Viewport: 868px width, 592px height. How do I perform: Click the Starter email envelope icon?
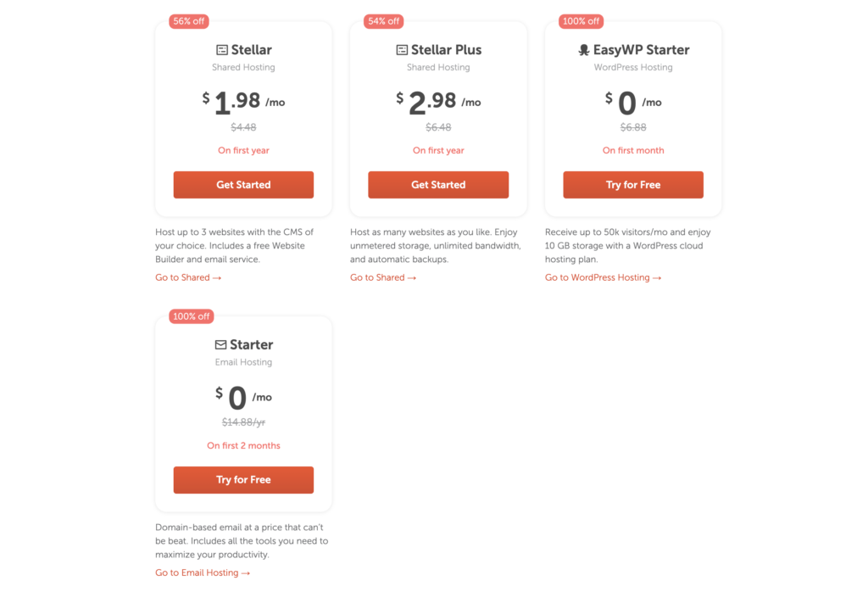(x=221, y=345)
